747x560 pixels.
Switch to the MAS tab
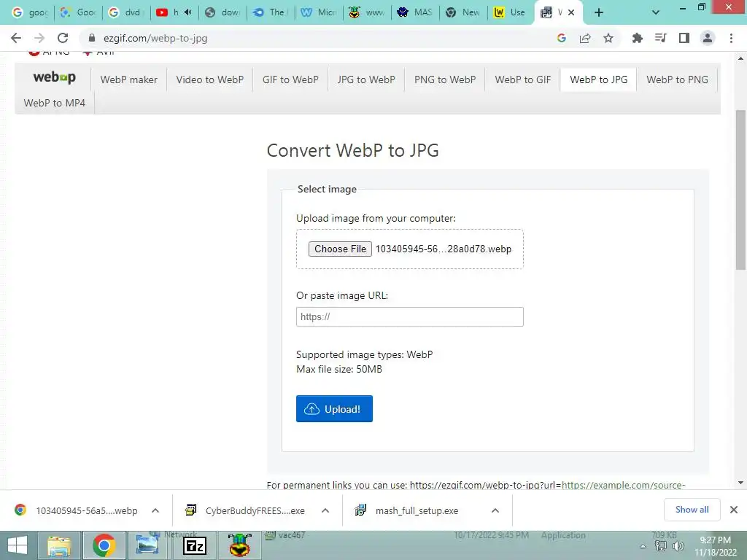pyautogui.click(x=414, y=12)
